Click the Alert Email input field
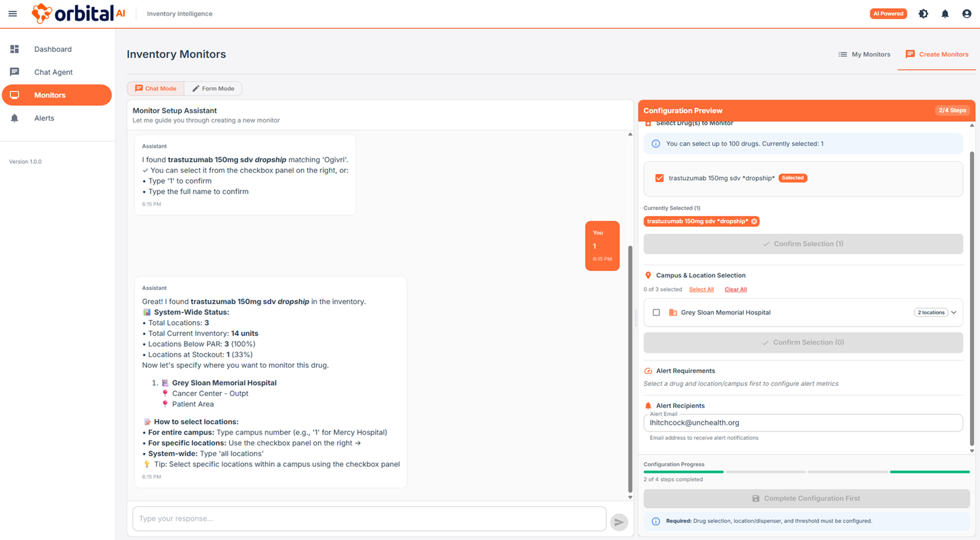 point(803,423)
